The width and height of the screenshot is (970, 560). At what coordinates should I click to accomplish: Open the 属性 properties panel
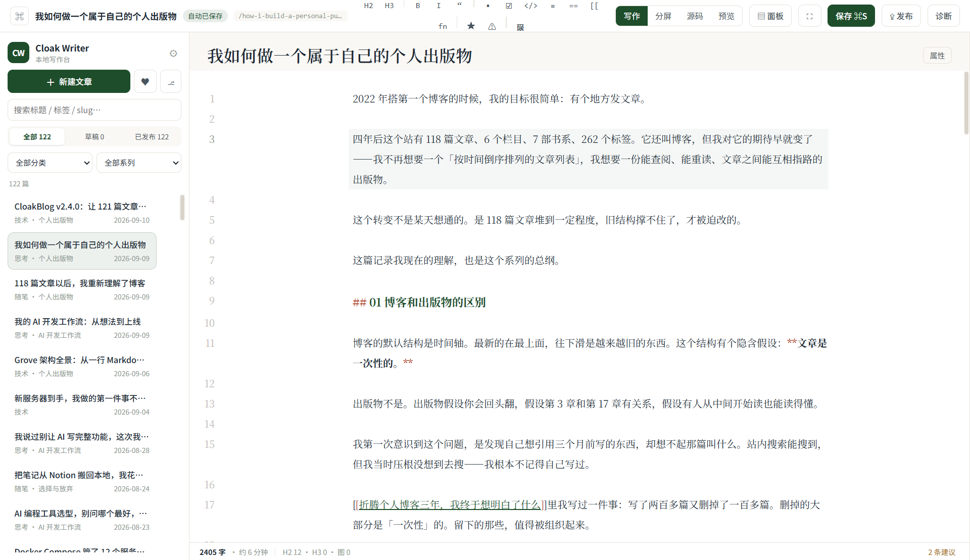click(x=937, y=56)
